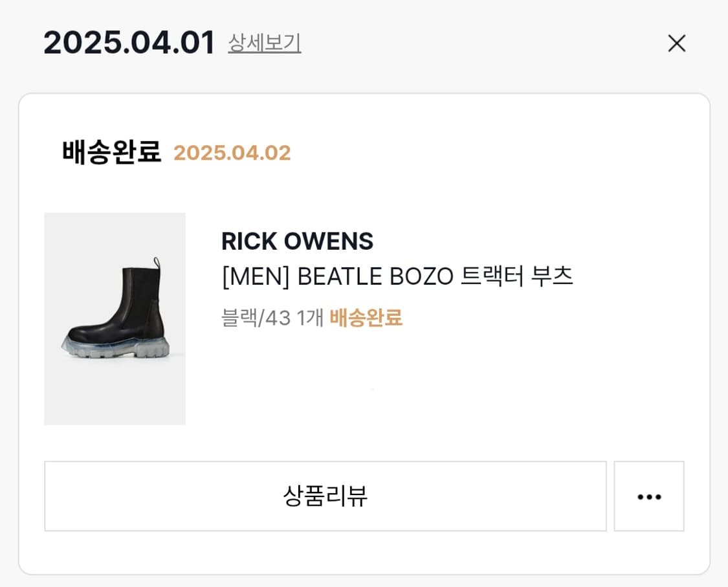Close the order panel with the X icon
728x587 pixels.
pyautogui.click(x=676, y=43)
